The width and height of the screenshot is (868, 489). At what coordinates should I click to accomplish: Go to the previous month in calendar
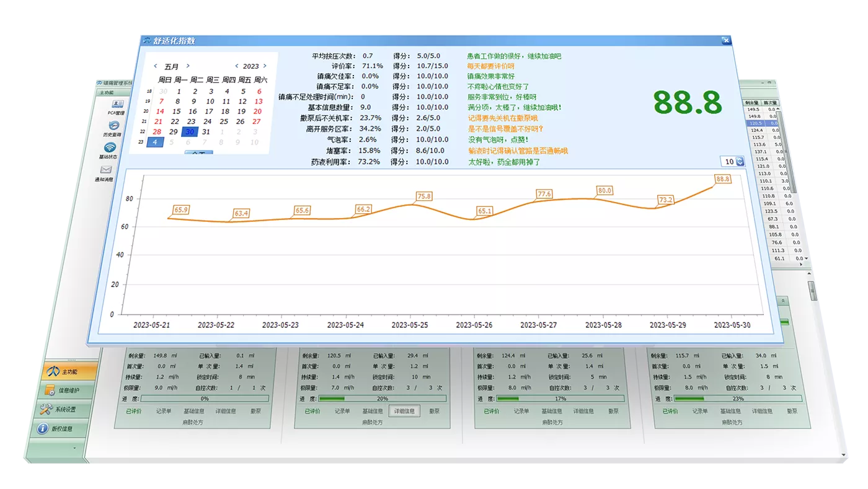coord(155,66)
